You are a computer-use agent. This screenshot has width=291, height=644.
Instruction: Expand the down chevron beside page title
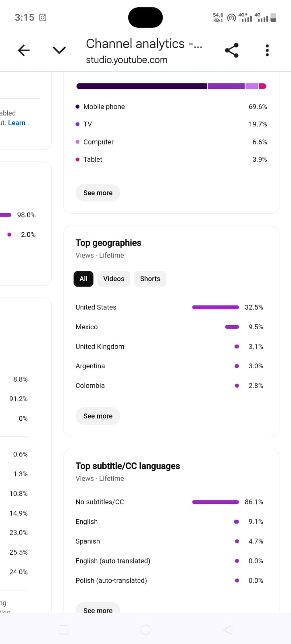(59, 50)
